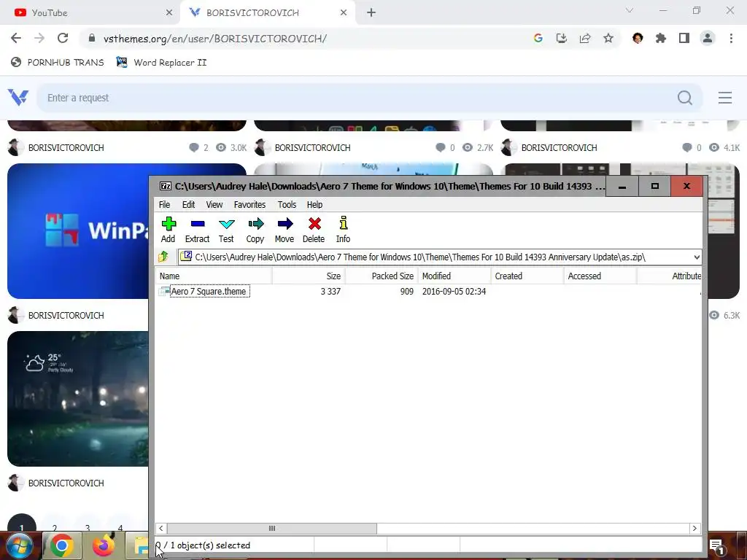This screenshot has height=560, width=747.
Task: Click the Copy toolbar icon in 7-Zip
Action: tap(255, 230)
